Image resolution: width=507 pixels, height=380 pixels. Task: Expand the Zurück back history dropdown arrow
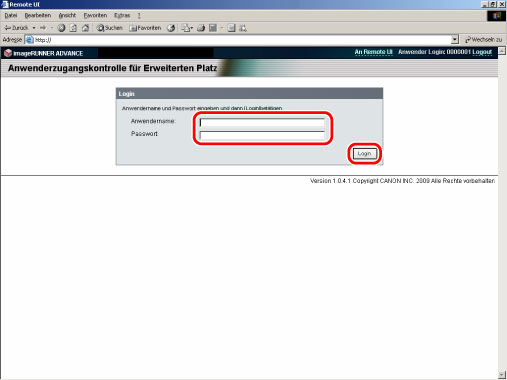(34, 28)
